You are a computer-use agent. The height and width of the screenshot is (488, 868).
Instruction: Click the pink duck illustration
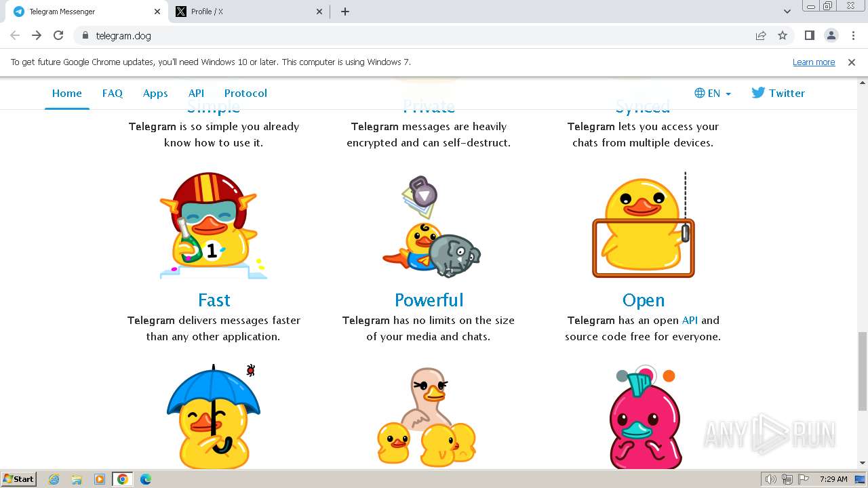[x=646, y=417]
